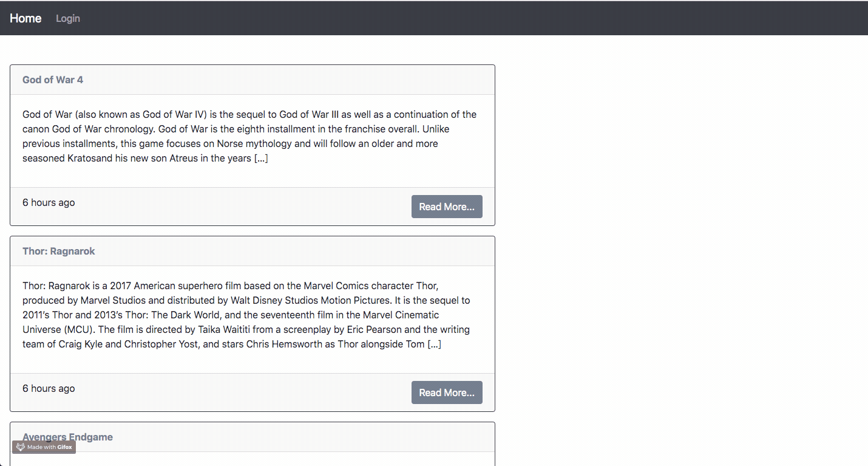Click the God of War 4 card header
Image resolution: width=868 pixels, height=466 pixels.
[x=253, y=80]
